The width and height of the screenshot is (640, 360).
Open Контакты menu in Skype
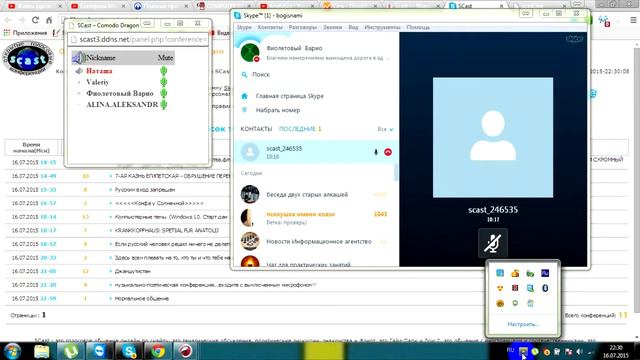point(270,27)
